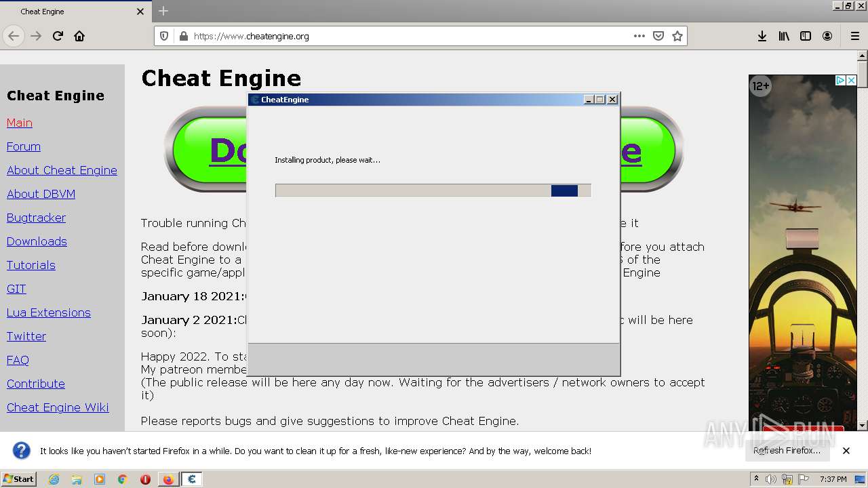Open the About DBVM link
The width and height of the screenshot is (868, 488).
pyautogui.click(x=41, y=194)
